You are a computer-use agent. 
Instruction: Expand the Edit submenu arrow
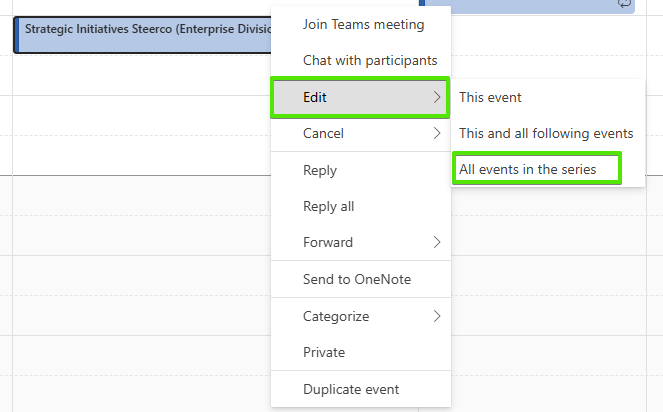[436, 97]
